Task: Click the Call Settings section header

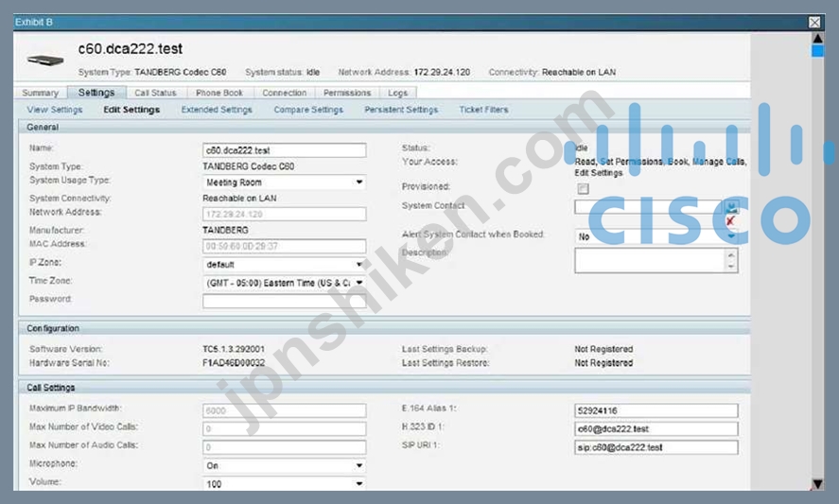Action: pos(384,388)
